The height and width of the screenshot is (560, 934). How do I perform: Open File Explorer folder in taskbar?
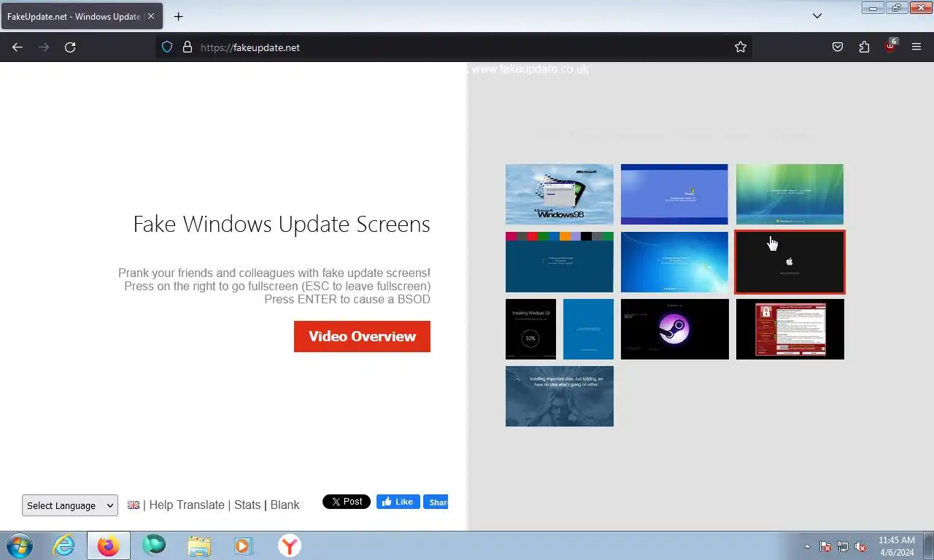point(198,545)
